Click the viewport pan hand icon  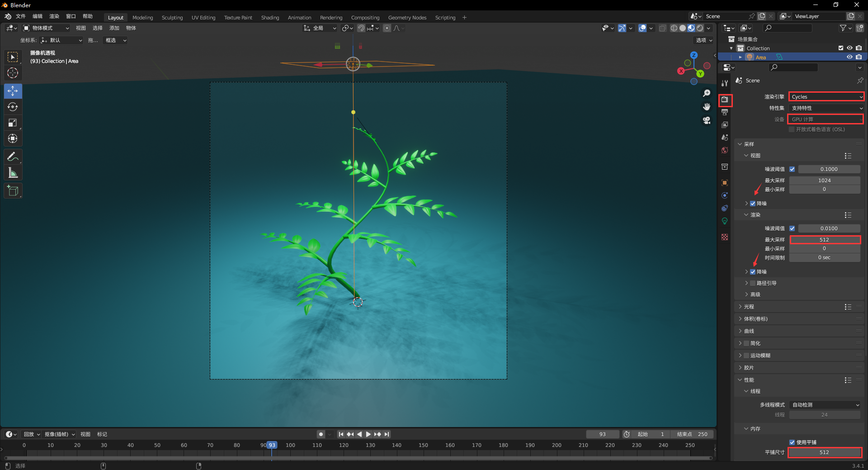(x=707, y=107)
